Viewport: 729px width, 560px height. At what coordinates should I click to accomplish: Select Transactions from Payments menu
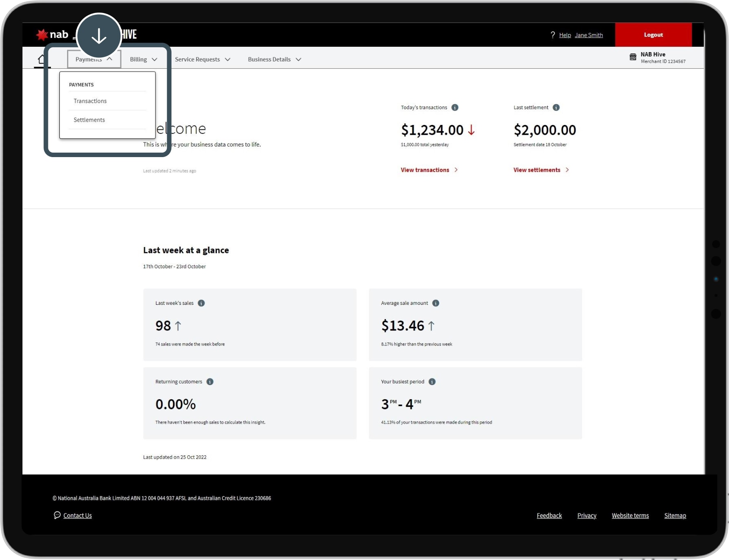90,101
